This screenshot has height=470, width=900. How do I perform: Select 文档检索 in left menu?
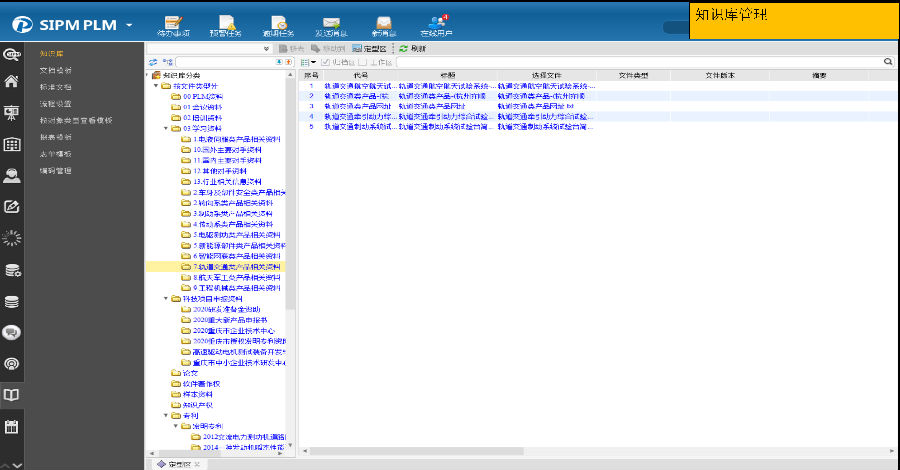pos(55,71)
